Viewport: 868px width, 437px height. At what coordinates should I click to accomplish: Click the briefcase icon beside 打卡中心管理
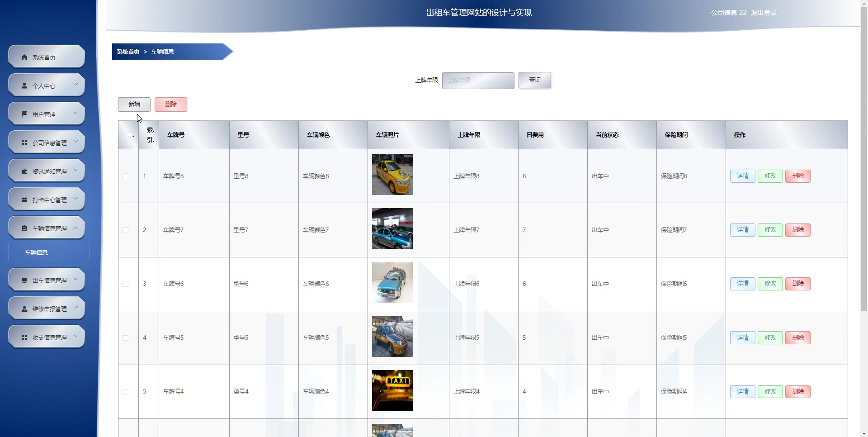coord(24,200)
